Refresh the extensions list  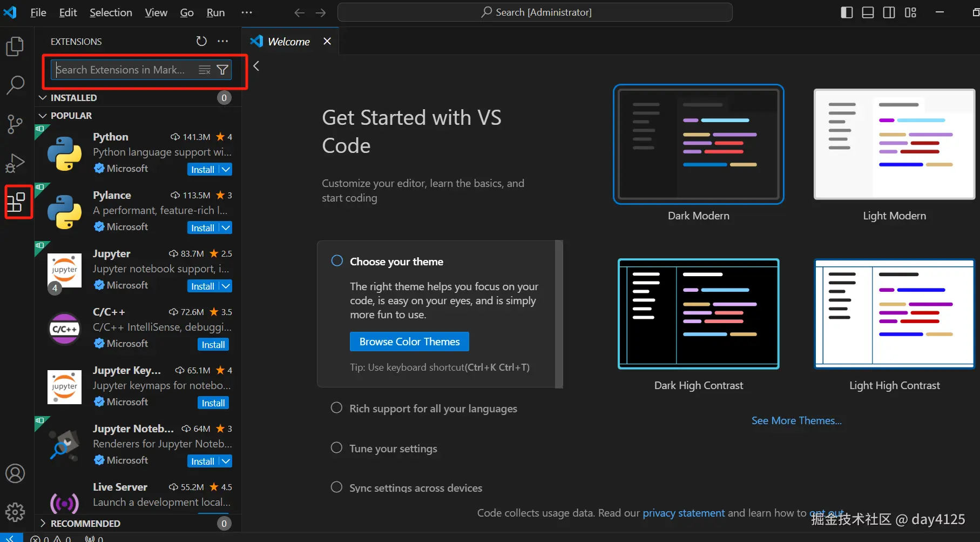pyautogui.click(x=201, y=41)
